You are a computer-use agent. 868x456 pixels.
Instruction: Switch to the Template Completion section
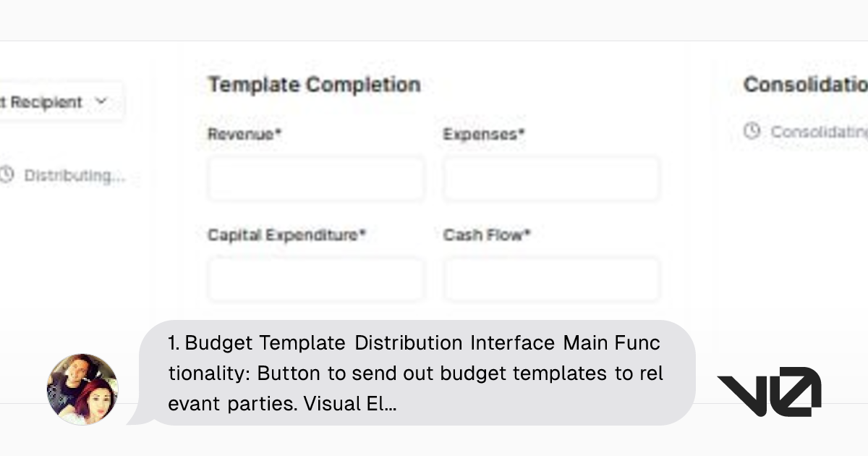pyautogui.click(x=314, y=84)
